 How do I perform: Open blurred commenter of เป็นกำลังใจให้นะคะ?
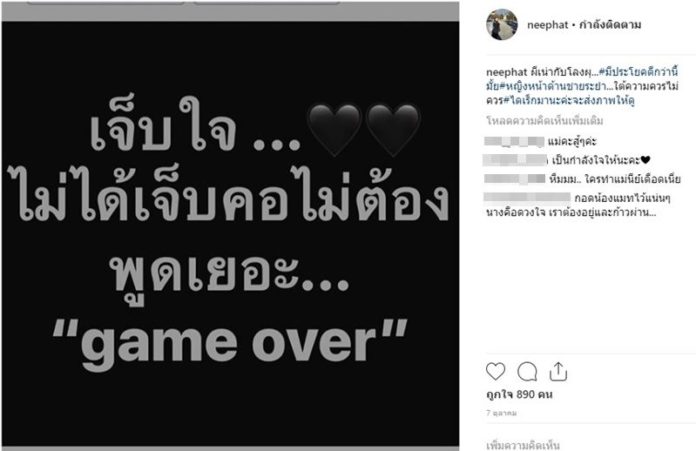point(515,160)
